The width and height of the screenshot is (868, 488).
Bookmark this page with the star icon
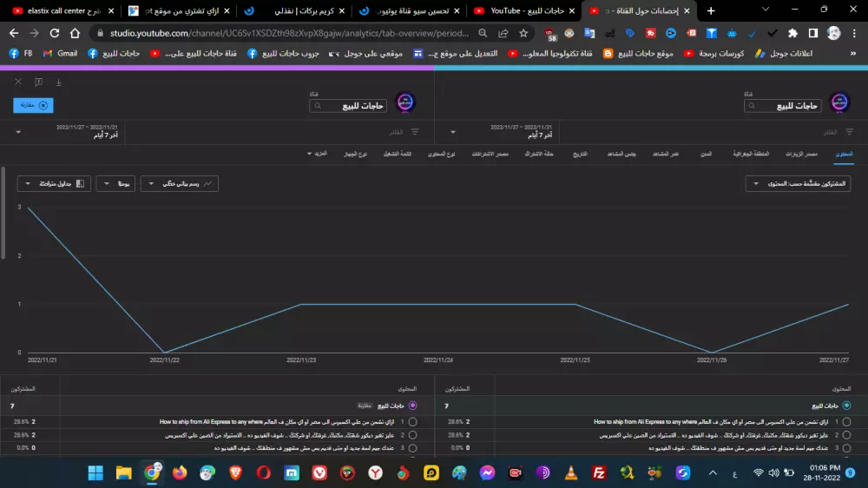click(x=523, y=33)
